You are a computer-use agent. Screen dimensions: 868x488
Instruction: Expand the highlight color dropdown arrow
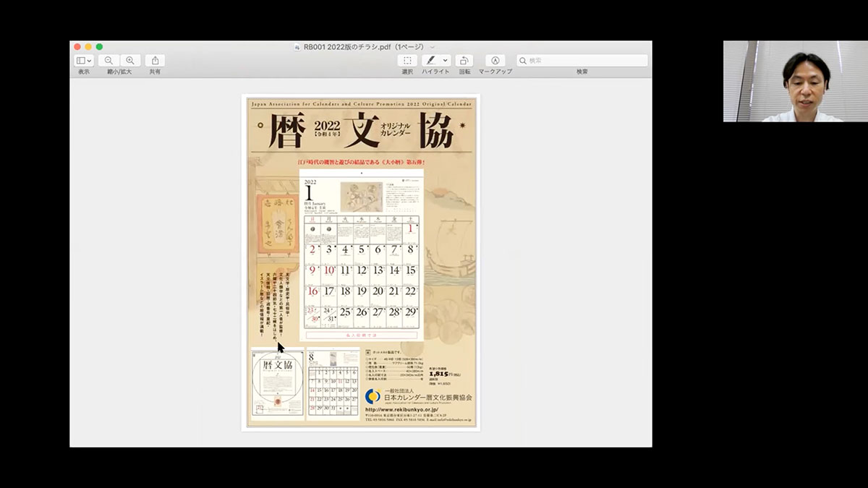pos(446,61)
